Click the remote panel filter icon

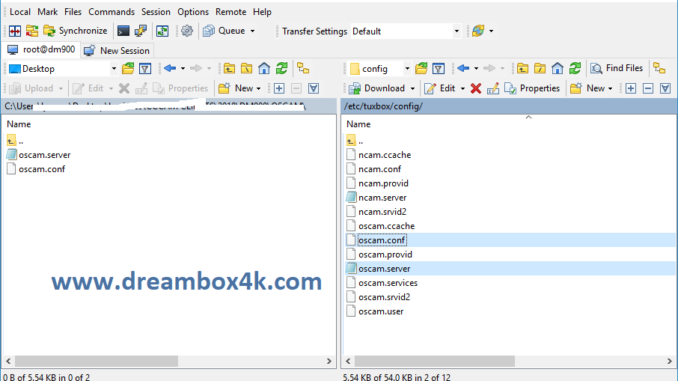click(x=438, y=68)
